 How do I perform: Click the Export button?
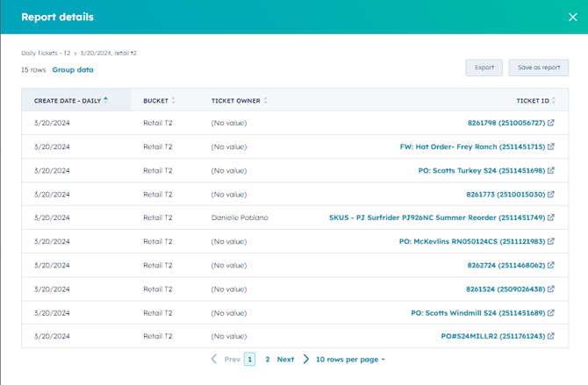pyautogui.click(x=484, y=68)
